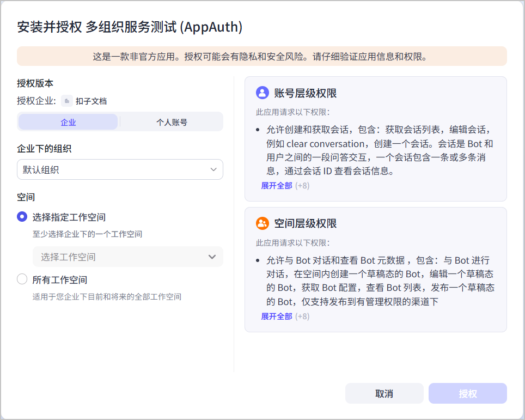Expand all space-level permissions via 展开全部
This screenshot has width=525, height=420.
tap(277, 316)
